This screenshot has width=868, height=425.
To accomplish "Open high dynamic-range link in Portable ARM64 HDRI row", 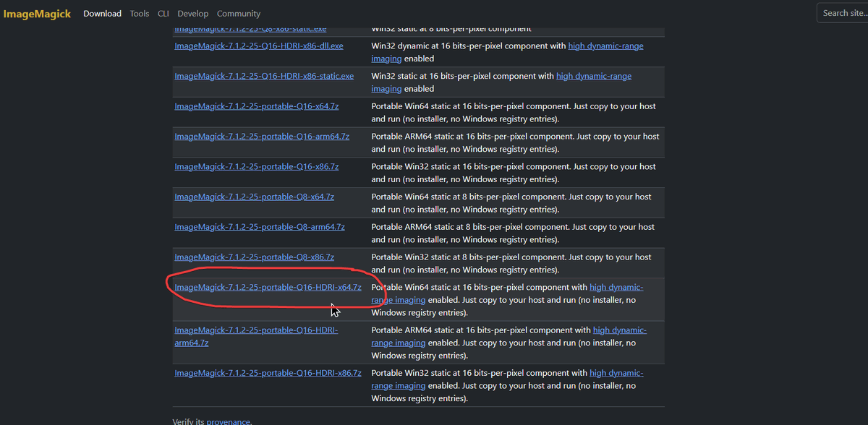I will coord(620,330).
